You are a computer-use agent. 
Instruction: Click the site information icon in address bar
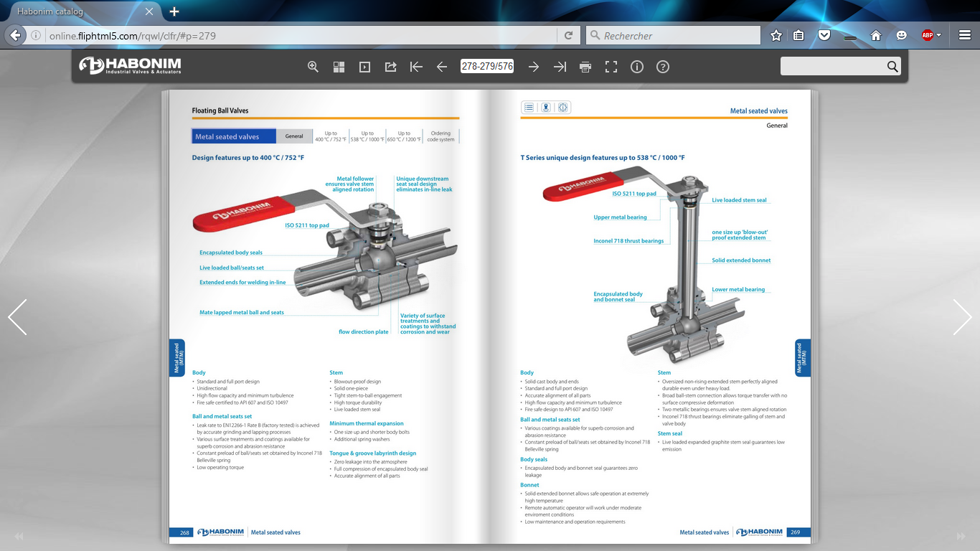36,35
